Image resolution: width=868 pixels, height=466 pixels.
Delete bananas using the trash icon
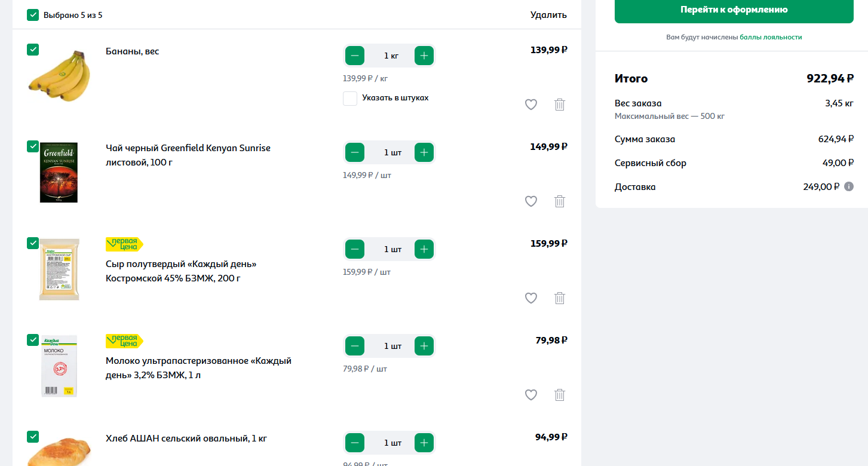(x=560, y=105)
